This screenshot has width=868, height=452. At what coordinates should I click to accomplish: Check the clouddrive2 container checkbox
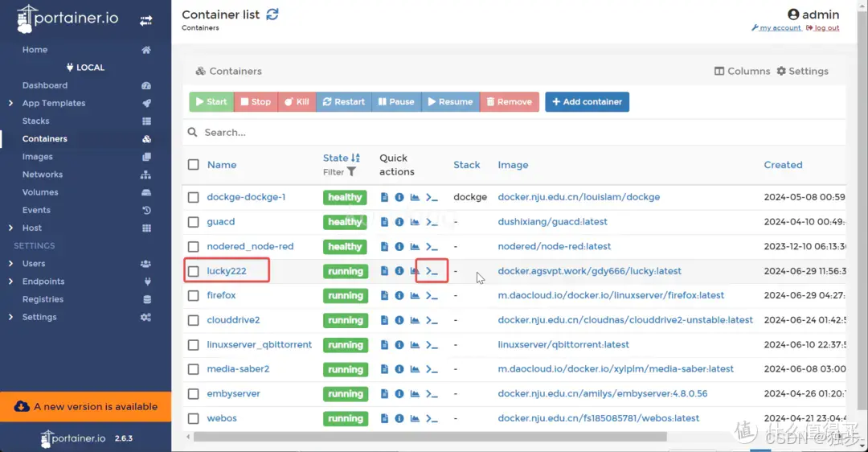coord(193,320)
